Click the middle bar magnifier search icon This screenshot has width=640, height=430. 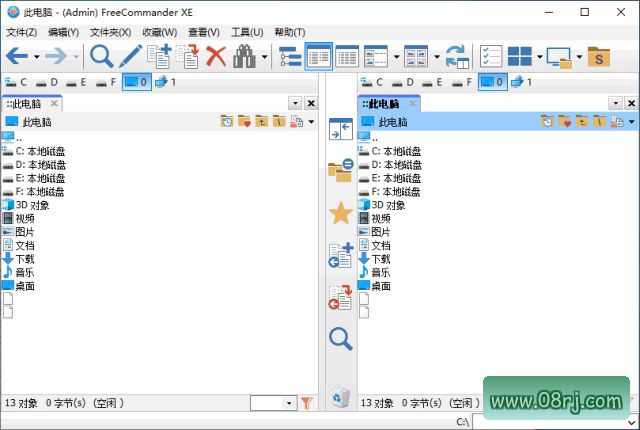340,339
